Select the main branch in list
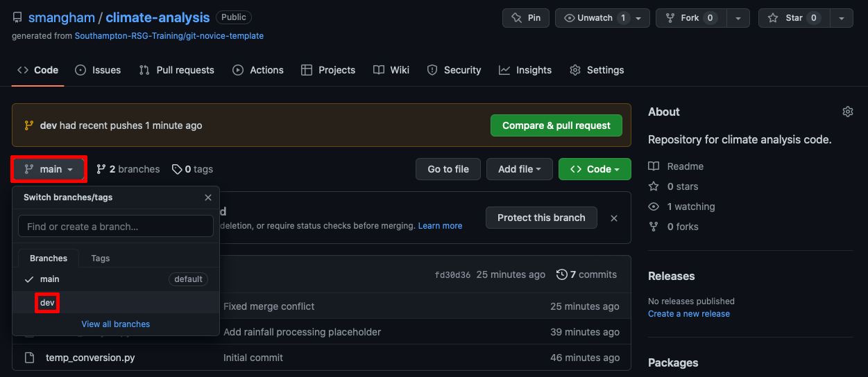 click(116, 279)
